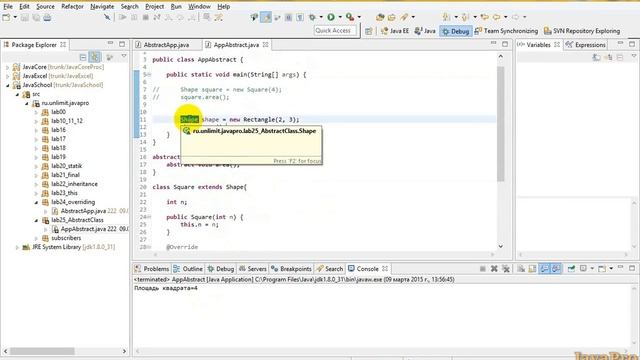Close the AppAbstract.java editor tab
Image resolution: width=640 pixels, height=360 pixels.
(265, 45)
